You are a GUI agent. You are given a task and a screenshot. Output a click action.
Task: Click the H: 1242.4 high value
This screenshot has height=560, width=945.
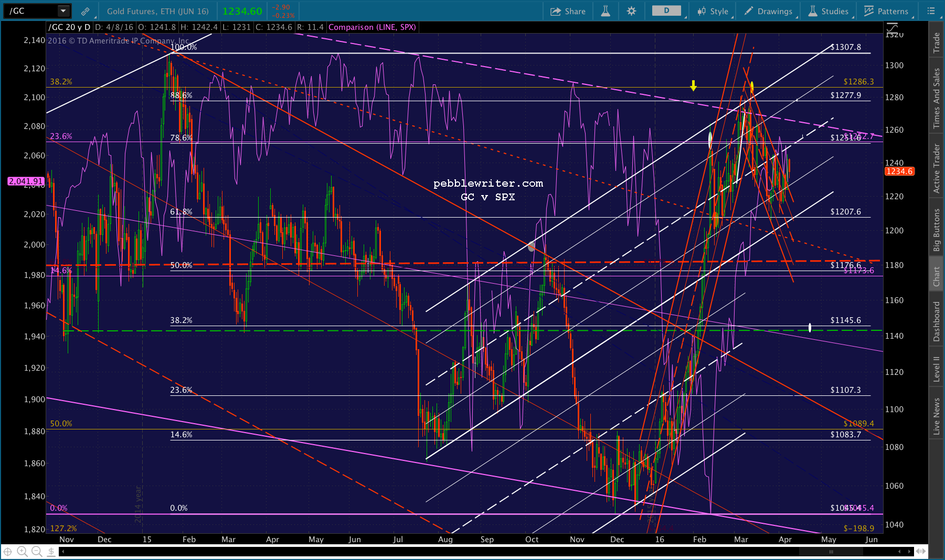pyautogui.click(x=198, y=27)
